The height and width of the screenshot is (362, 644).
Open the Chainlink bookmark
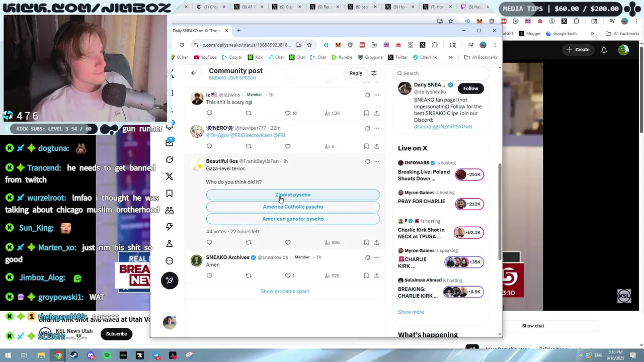(425, 57)
